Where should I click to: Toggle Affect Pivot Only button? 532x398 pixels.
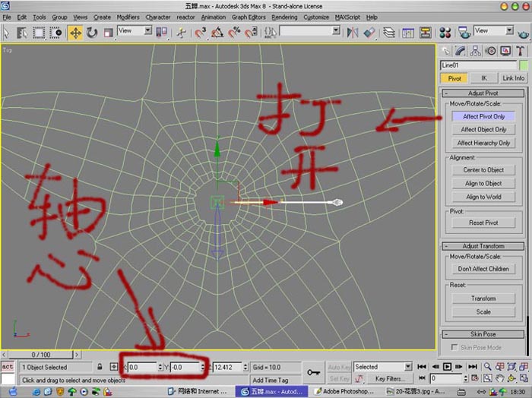pyautogui.click(x=483, y=116)
